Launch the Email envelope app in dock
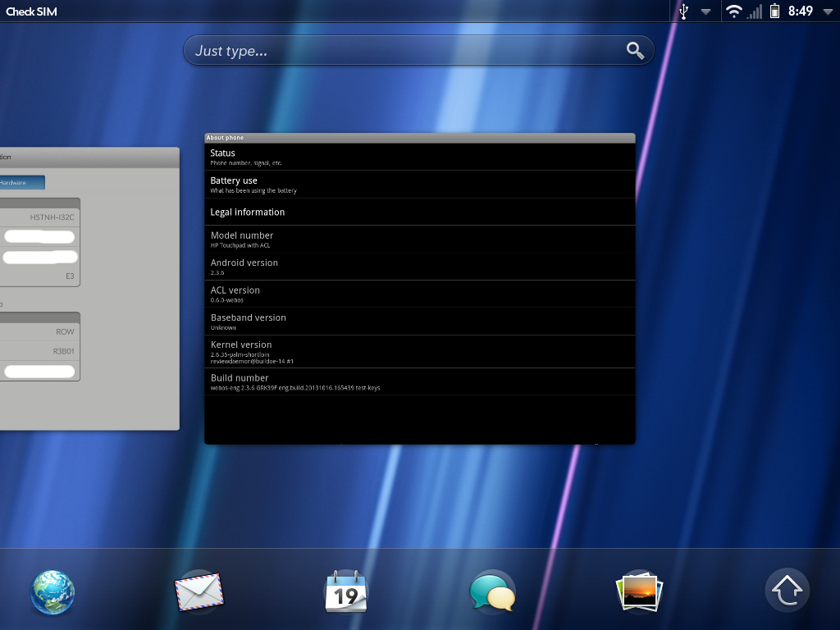The image size is (840, 630). (199, 591)
